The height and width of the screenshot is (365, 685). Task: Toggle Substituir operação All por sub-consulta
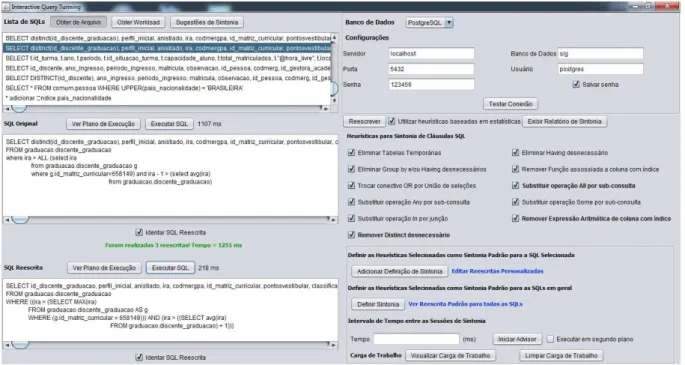pos(515,186)
